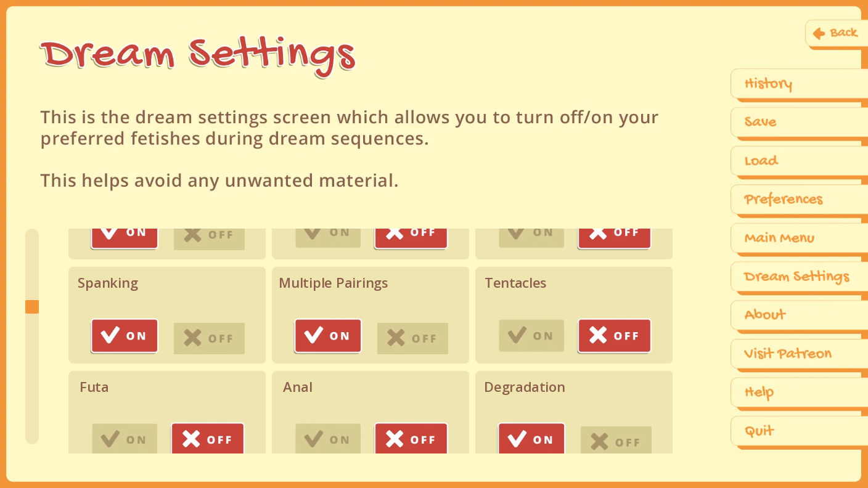The image size is (868, 488).
Task: Open the History menu
Action: pyautogui.click(x=768, y=84)
